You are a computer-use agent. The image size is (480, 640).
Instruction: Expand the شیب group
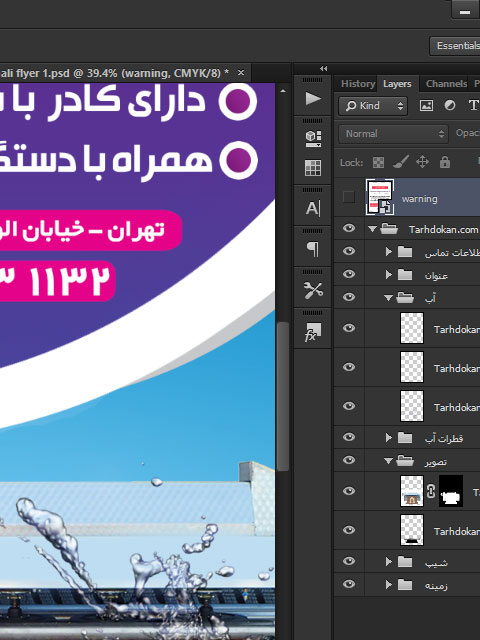(389, 562)
